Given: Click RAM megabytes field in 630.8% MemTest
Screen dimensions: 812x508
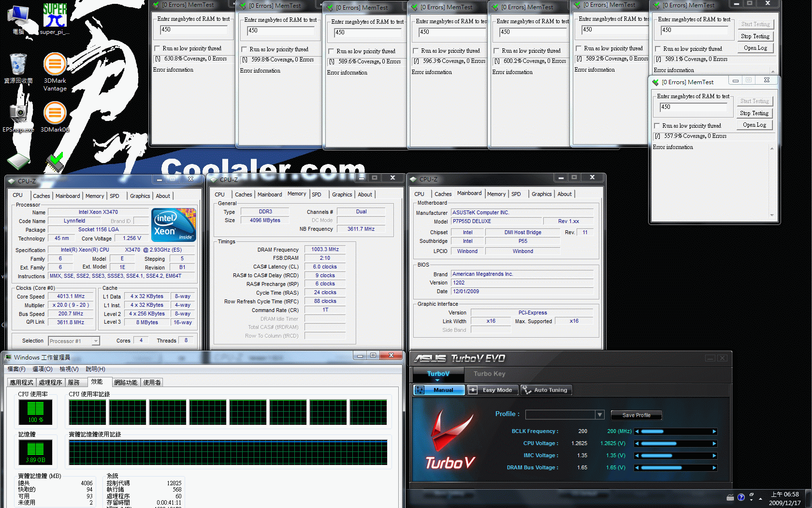Looking at the screenshot, I should coord(193,30).
